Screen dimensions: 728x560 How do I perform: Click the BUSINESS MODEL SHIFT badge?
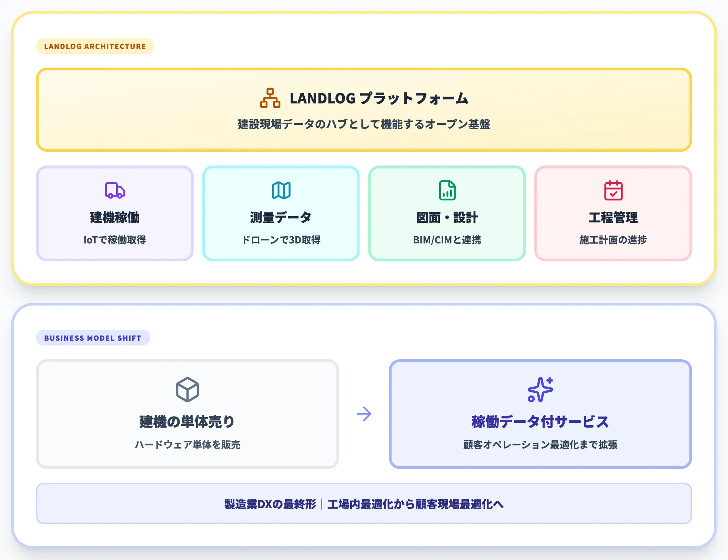click(93, 338)
